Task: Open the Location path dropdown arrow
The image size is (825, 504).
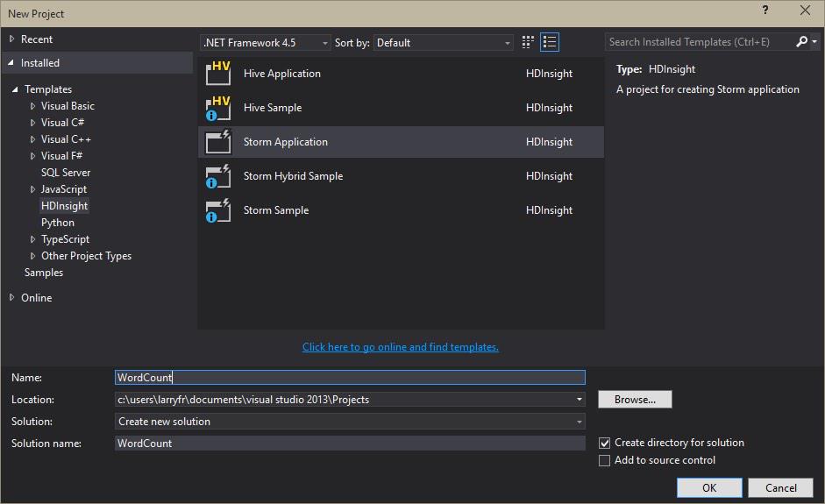Action: [579, 400]
